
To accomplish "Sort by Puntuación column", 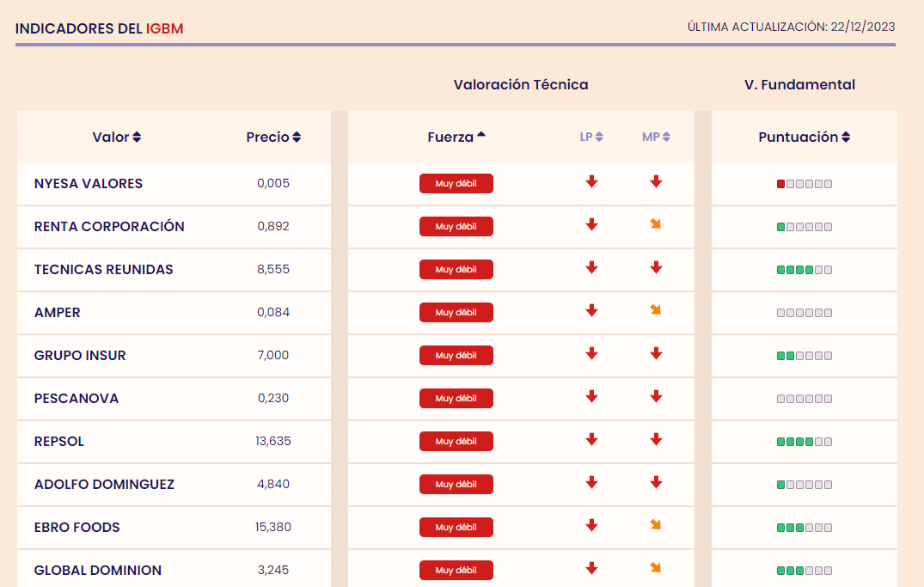I will click(x=805, y=137).
